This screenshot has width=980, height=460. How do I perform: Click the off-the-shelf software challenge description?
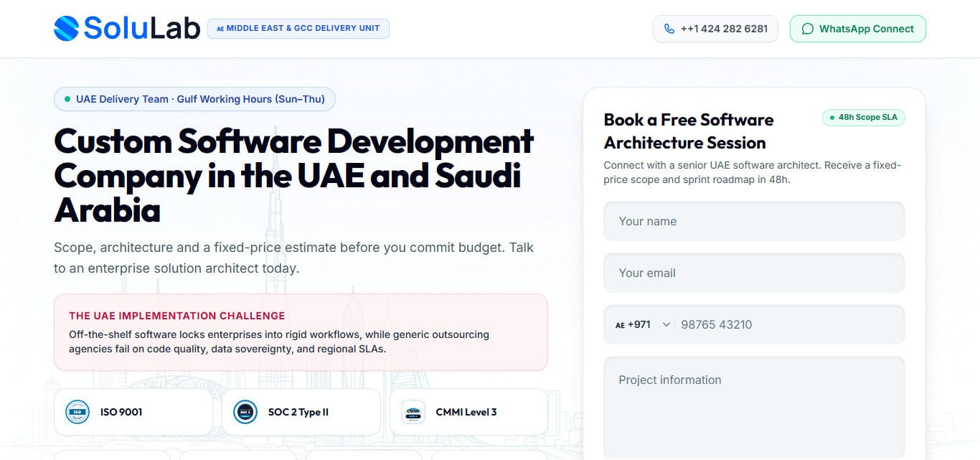279,342
